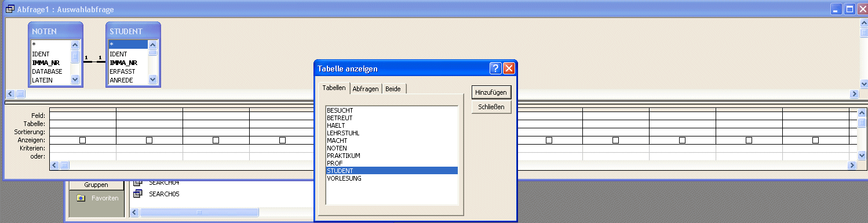Click the NOTEN table box title bar
The image size is (868, 223).
point(56,31)
